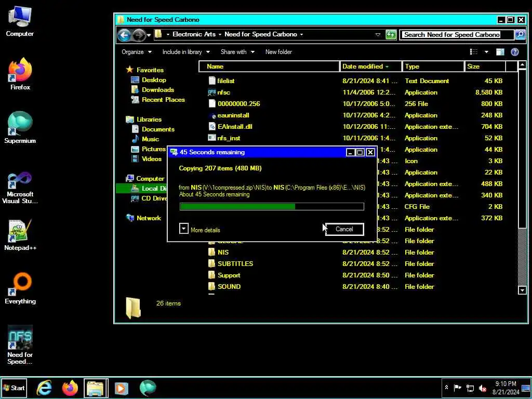Open the network tray icon

click(x=470, y=388)
